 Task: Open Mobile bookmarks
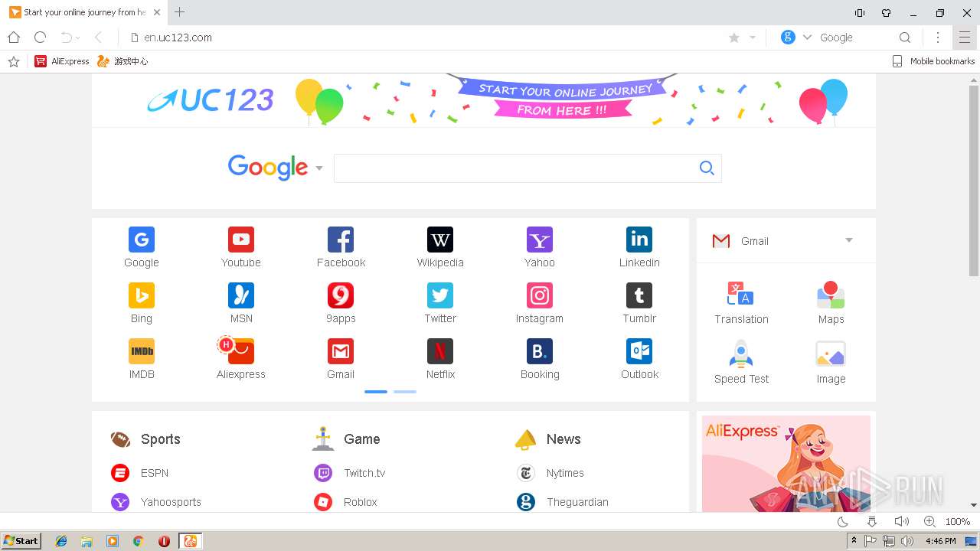point(933,61)
